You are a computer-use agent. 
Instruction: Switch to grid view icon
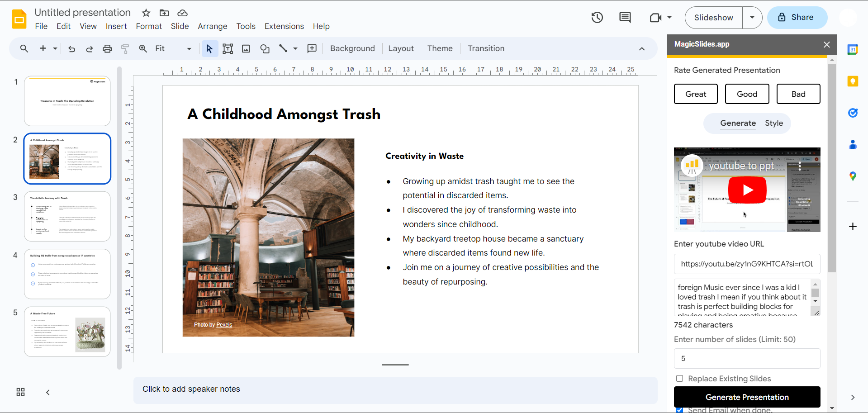[x=21, y=392]
